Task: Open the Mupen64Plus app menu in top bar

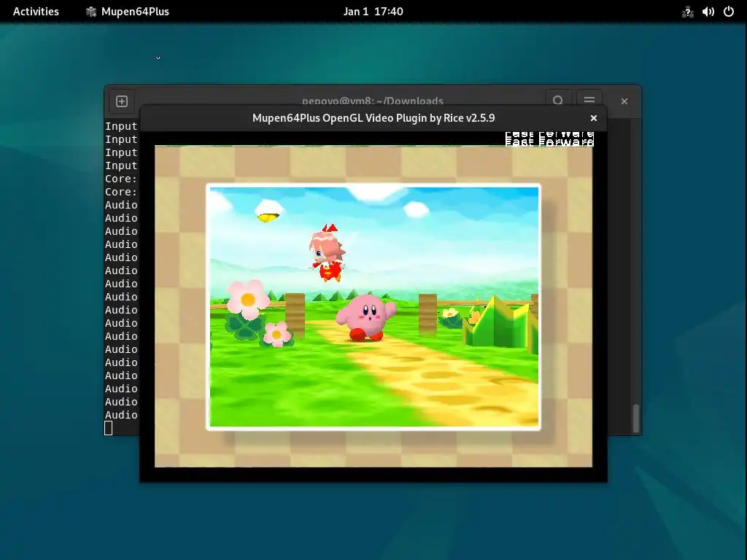Action: pyautogui.click(x=128, y=12)
